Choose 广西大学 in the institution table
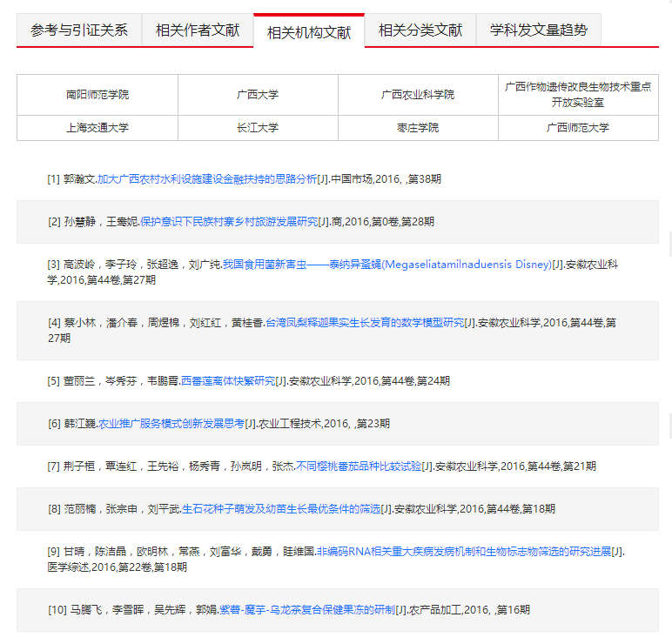Viewport: 672px width, 644px height. coord(258,95)
